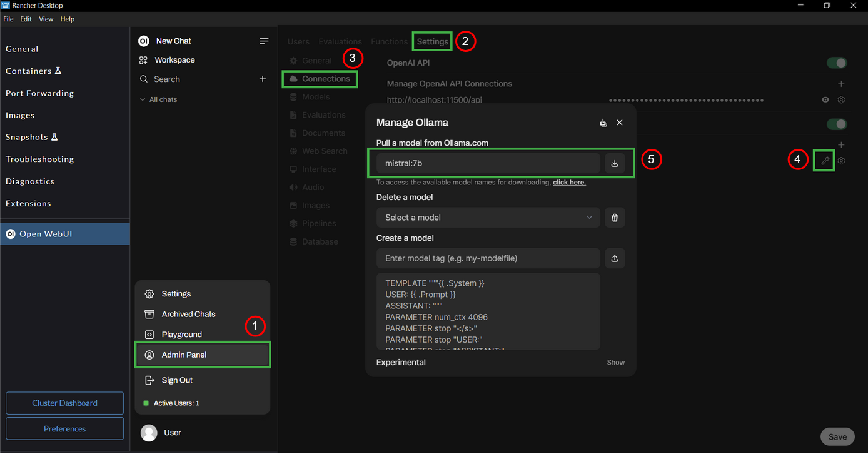The height and width of the screenshot is (454, 868).
Task: Click the Open WebUI logo beside New Chat
Action: click(x=144, y=41)
